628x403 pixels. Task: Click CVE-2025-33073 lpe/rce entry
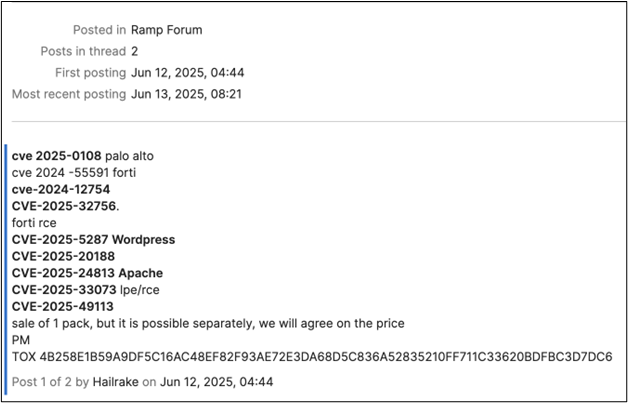(86, 290)
